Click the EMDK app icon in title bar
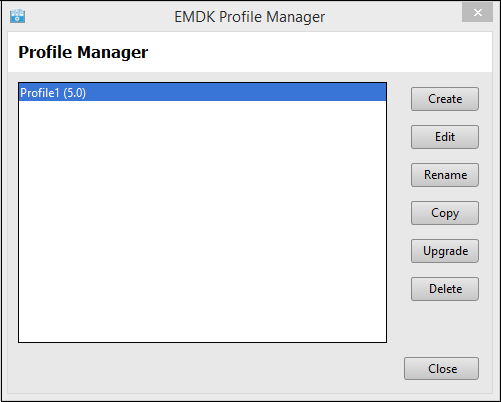This screenshot has height=402, width=501. coord(17,16)
